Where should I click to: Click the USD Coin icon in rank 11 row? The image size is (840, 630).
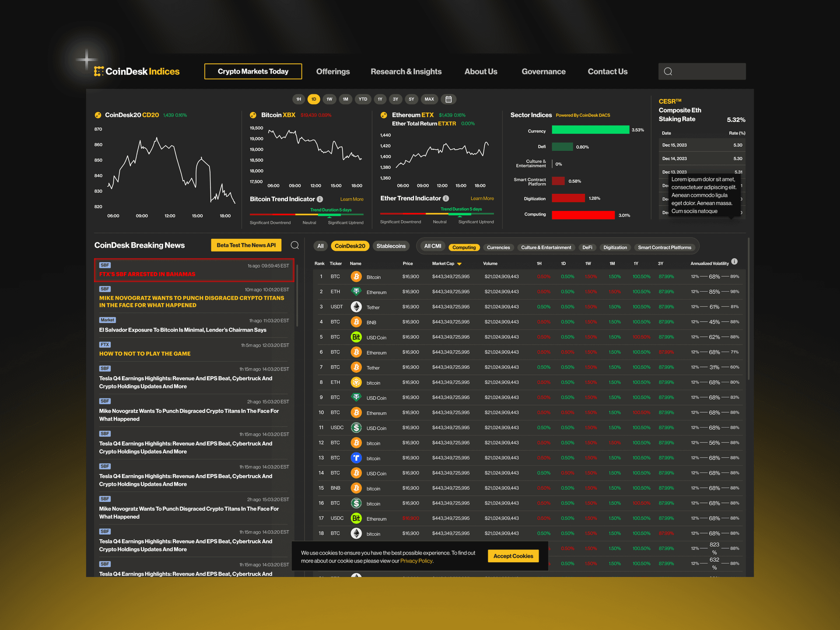356,427
